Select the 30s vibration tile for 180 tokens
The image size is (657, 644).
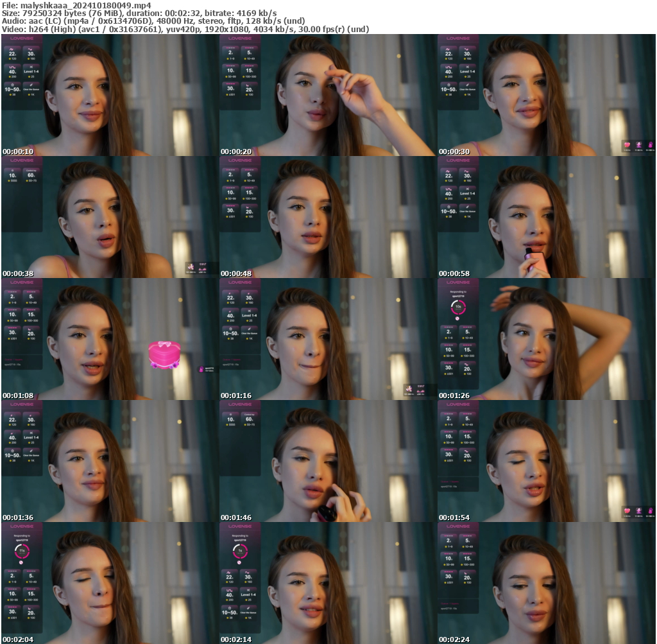click(31, 54)
